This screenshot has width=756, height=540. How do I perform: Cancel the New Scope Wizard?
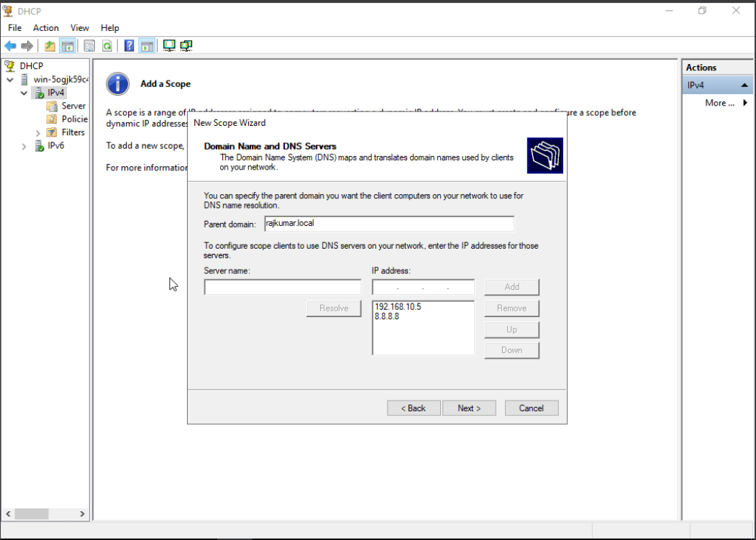[532, 408]
